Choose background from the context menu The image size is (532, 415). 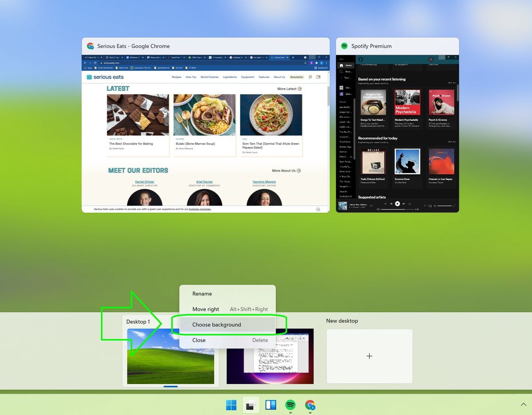pos(217,325)
